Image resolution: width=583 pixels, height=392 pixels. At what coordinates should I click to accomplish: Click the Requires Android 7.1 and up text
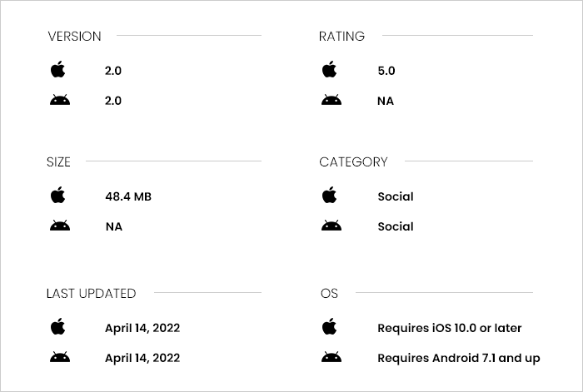459,358
